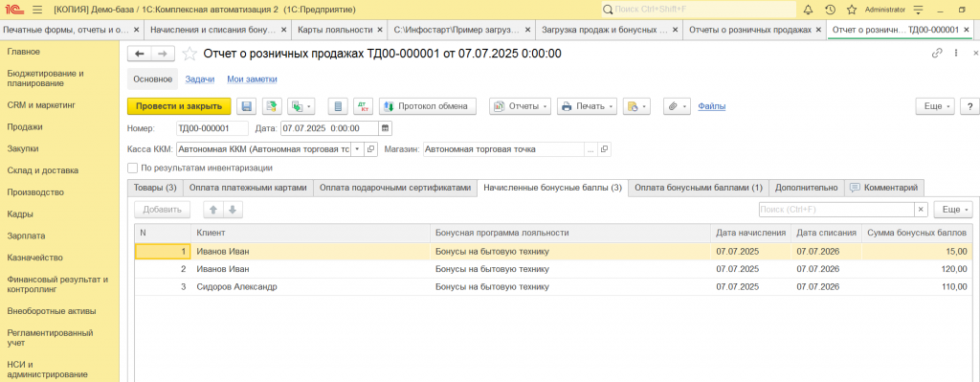
Task: Click the Добавить button
Action: pyautogui.click(x=163, y=210)
